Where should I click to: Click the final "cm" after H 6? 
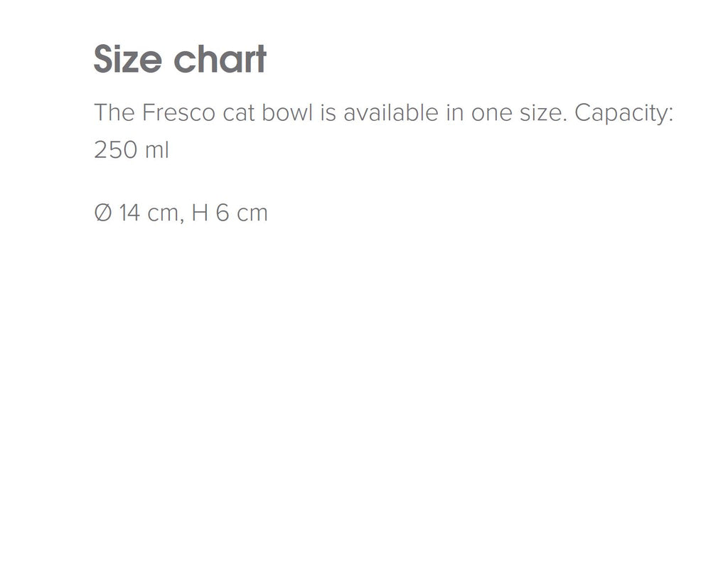click(x=252, y=213)
